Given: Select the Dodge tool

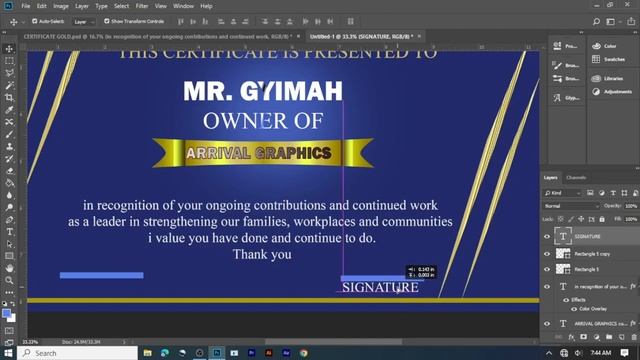Looking at the screenshot, I should [x=9, y=207].
